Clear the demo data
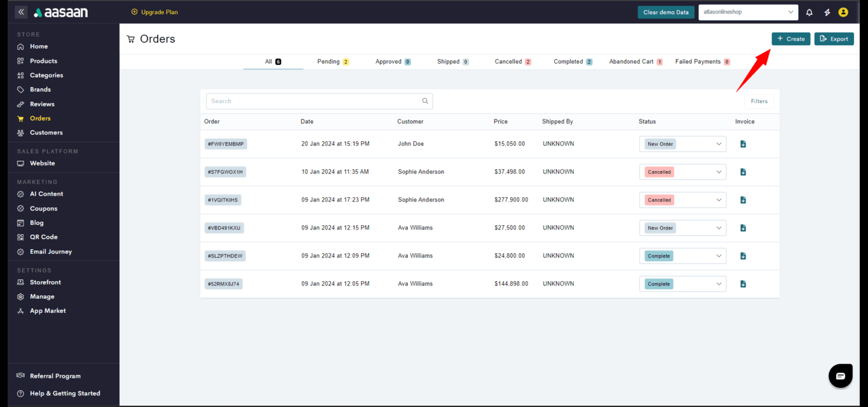Image resolution: width=868 pixels, height=407 pixels. pyautogui.click(x=665, y=12)
